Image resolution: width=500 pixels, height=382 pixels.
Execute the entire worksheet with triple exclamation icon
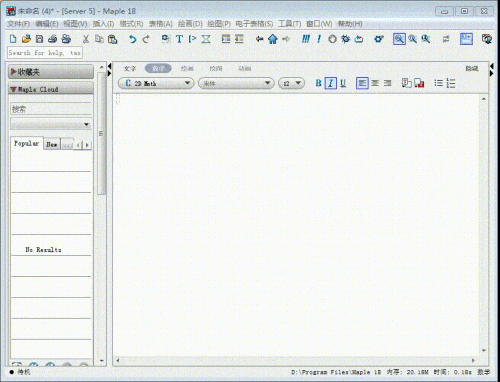[306, 39]
